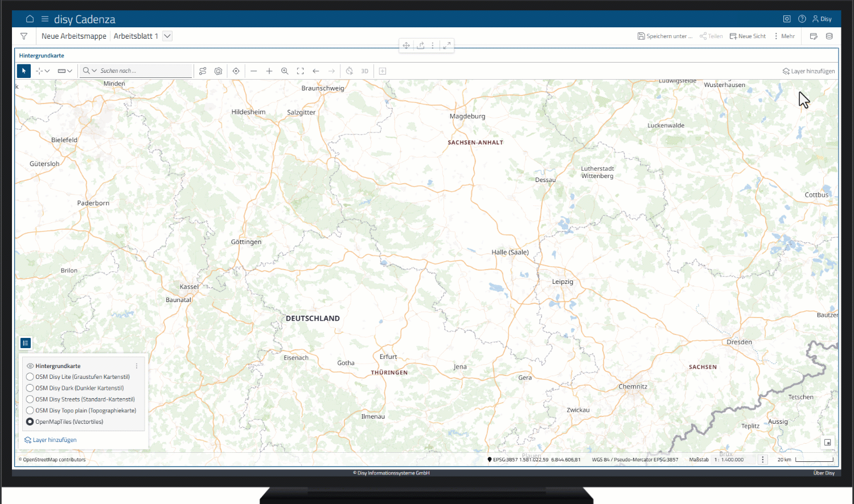Create a 'Neue Sicht'

coord(748,36)
